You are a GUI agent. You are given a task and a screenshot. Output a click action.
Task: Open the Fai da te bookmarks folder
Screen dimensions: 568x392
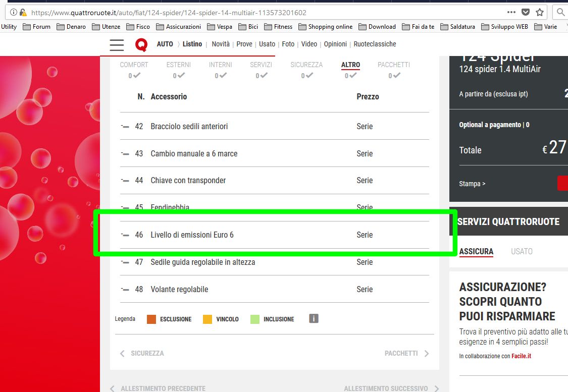418,26
